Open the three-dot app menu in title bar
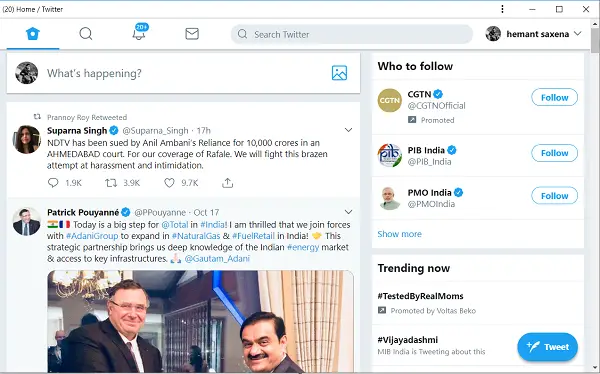 [502, 9]
